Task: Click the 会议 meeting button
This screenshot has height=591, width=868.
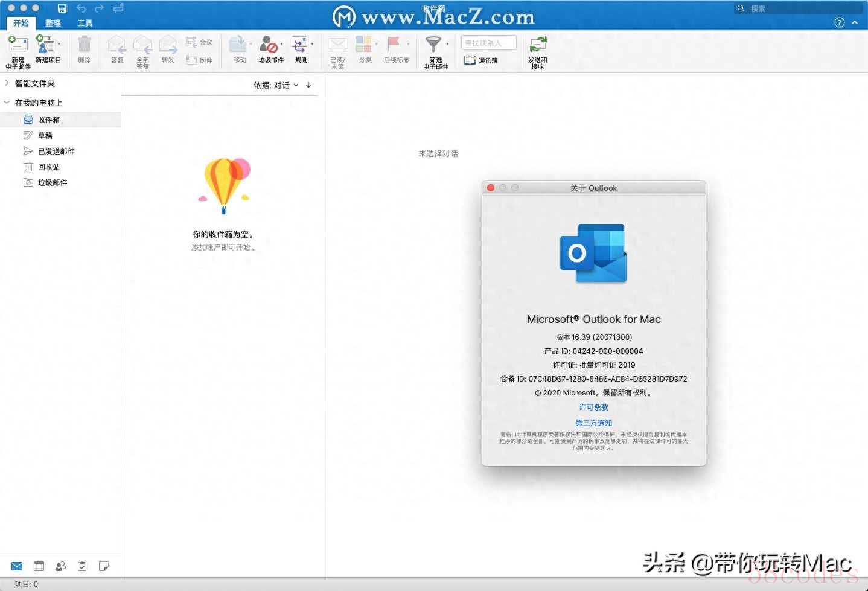Action: coord(199,42)
